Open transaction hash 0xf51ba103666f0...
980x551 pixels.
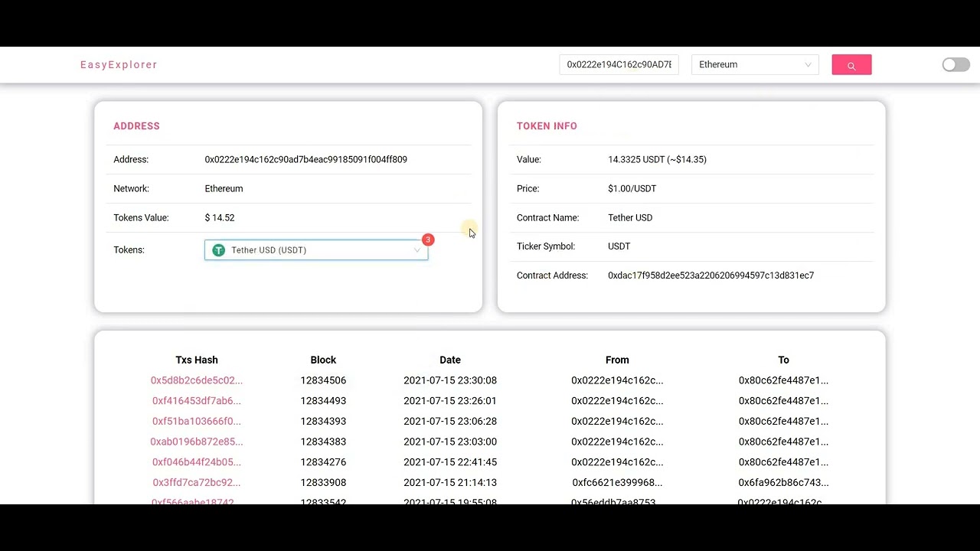point(197,422)
